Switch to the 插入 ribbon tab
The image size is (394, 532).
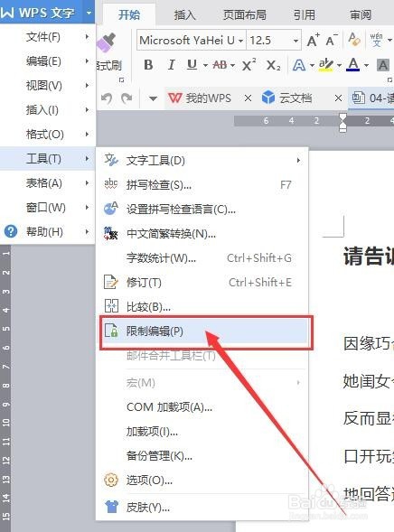[184, 14]
